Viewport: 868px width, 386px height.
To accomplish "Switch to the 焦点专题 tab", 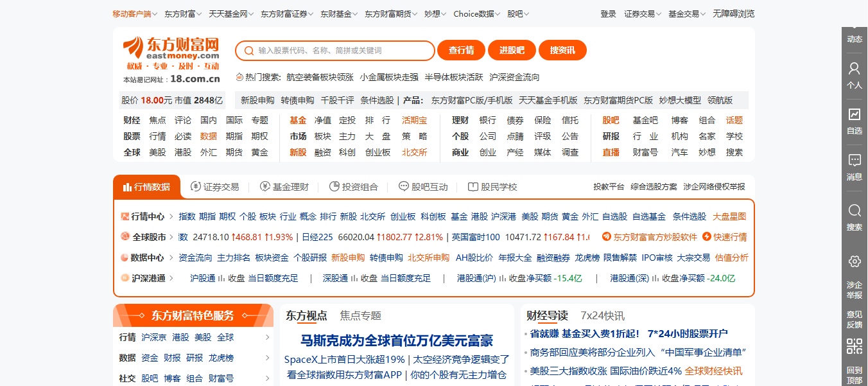I will 361,315.
